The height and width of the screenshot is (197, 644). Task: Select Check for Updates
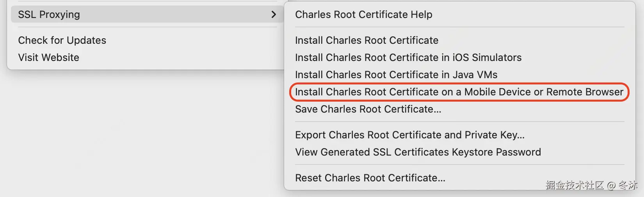pyautogui.click(x=62, y=40)
